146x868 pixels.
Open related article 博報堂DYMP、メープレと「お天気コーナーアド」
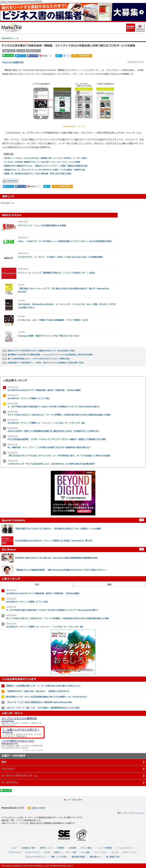[45, 158]
